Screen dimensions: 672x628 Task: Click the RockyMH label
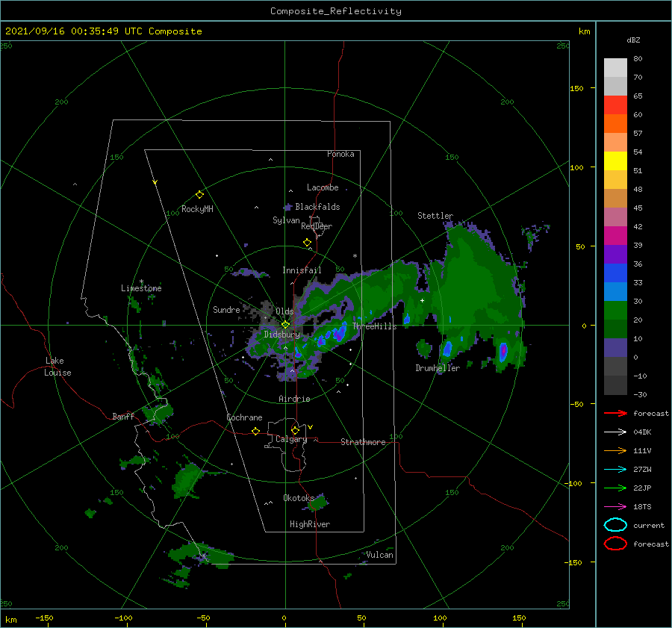[197, 209]
